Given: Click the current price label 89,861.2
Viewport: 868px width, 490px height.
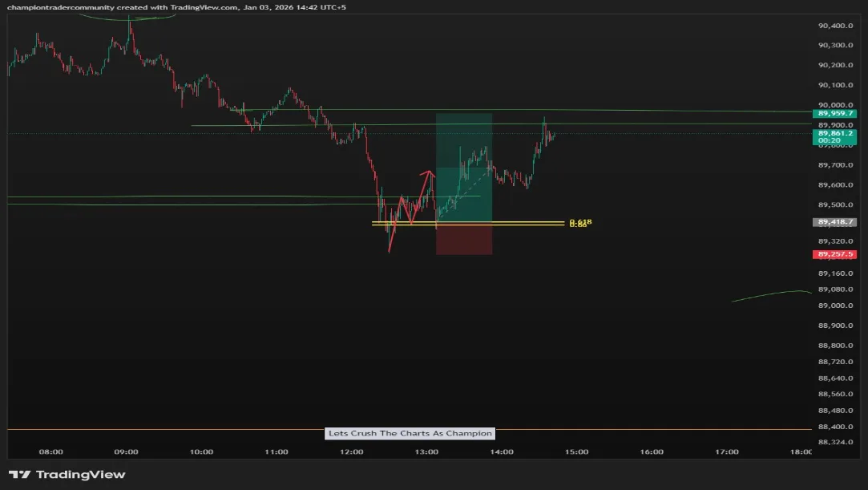Looking at the screenshot, I should (x=835, y=134).
